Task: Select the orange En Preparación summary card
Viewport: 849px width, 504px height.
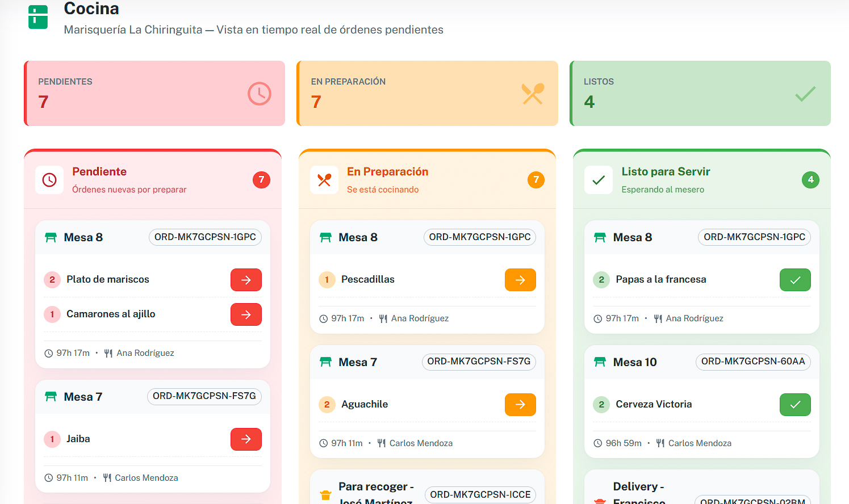Action: (427, 93)
